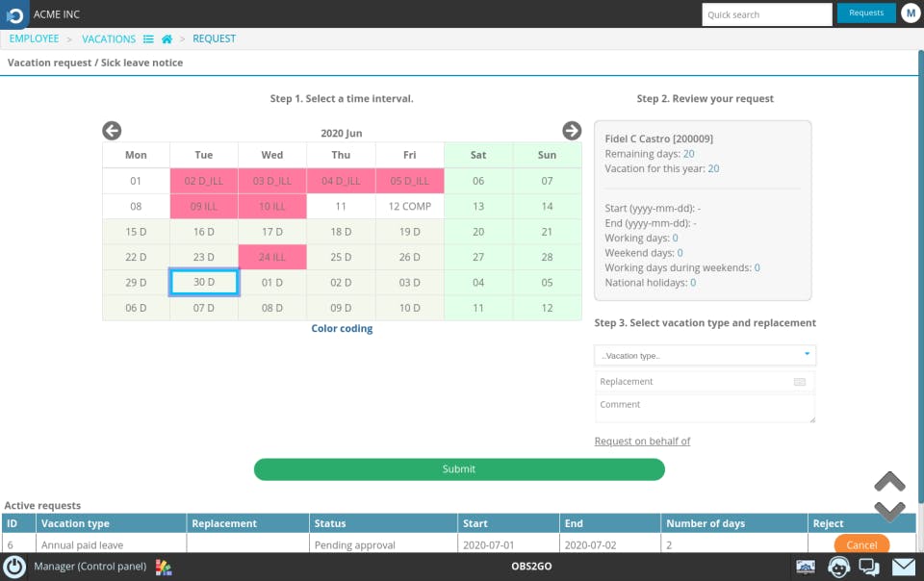Click the Requests button in top bar
The width and height of the screenshot is (924, 581).
point(866,13)
